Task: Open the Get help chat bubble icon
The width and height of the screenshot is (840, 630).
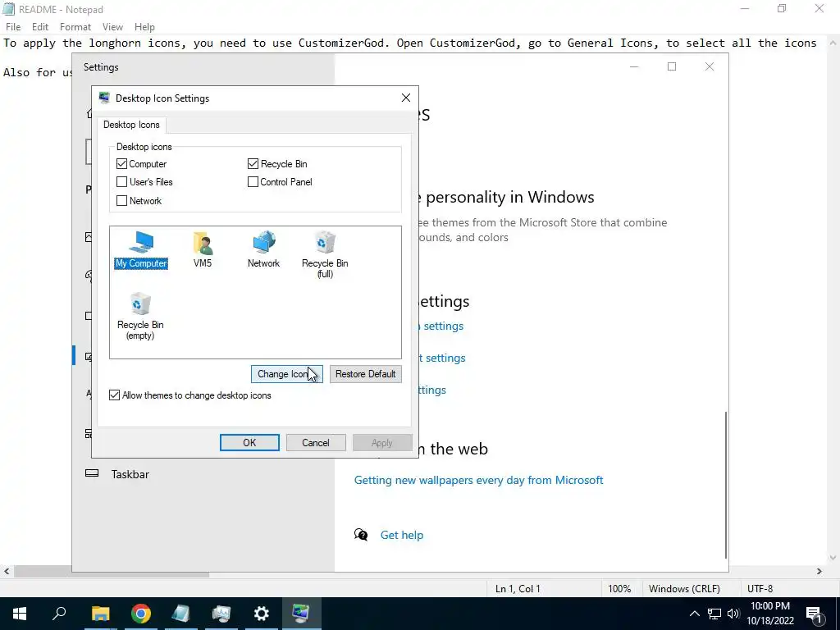Action: [x=361, y=535]
